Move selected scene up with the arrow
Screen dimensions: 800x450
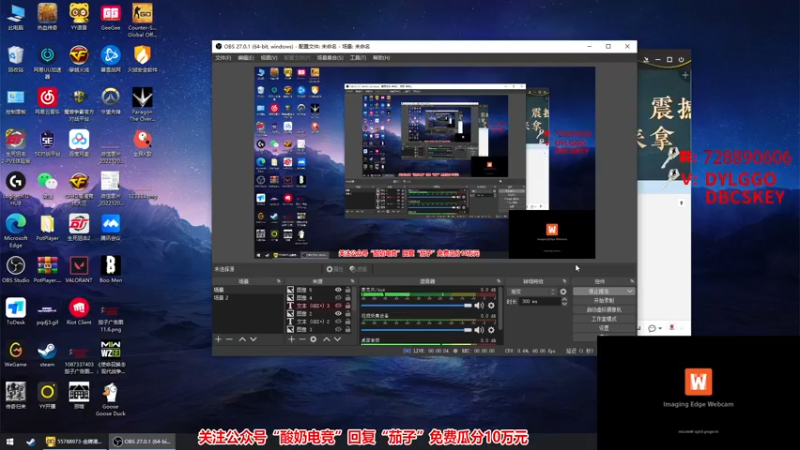[242, 339]
